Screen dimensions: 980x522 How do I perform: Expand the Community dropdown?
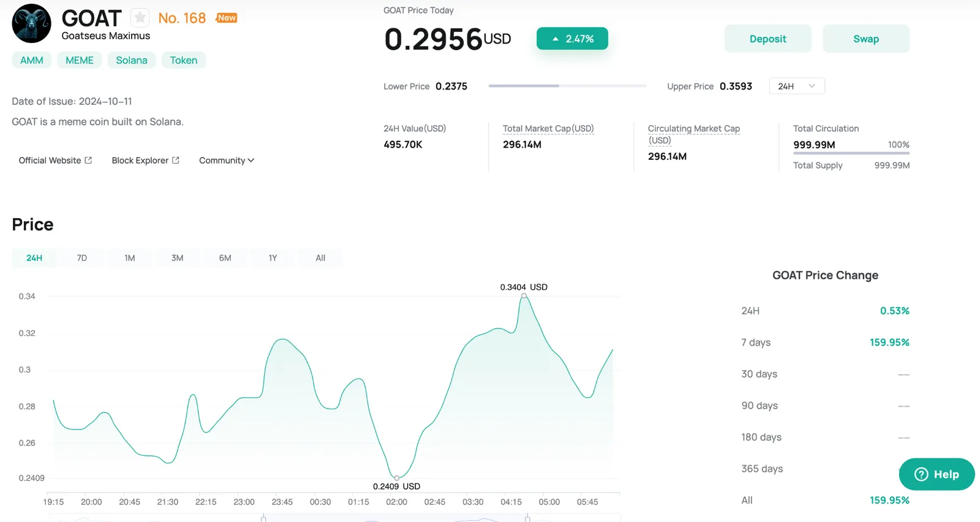coord(227,161)
